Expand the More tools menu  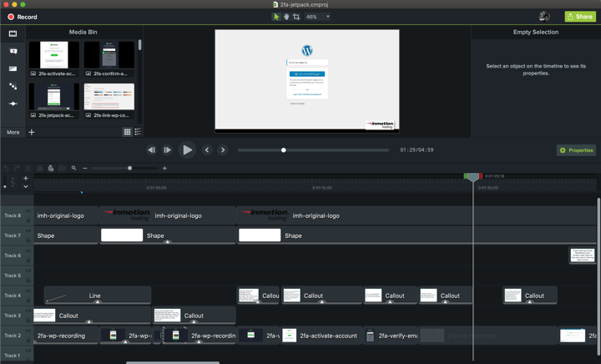(13, 132)
